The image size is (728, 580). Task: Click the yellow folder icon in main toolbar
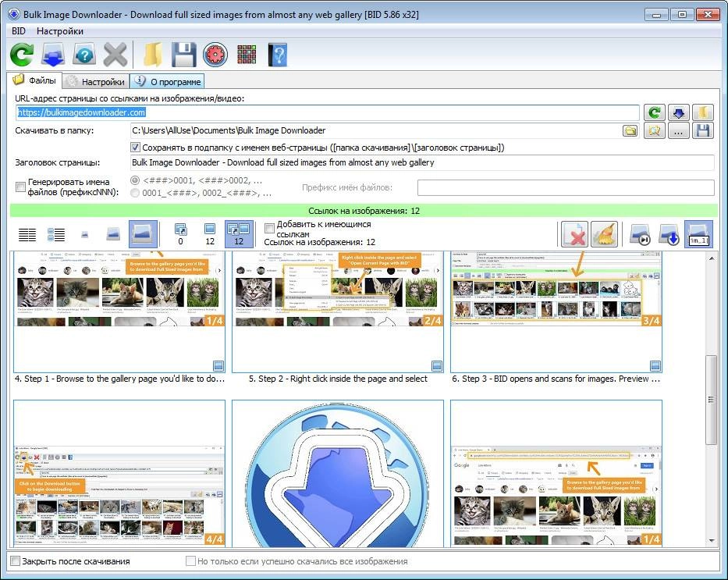pyautogui.click(x=152, y=55)
